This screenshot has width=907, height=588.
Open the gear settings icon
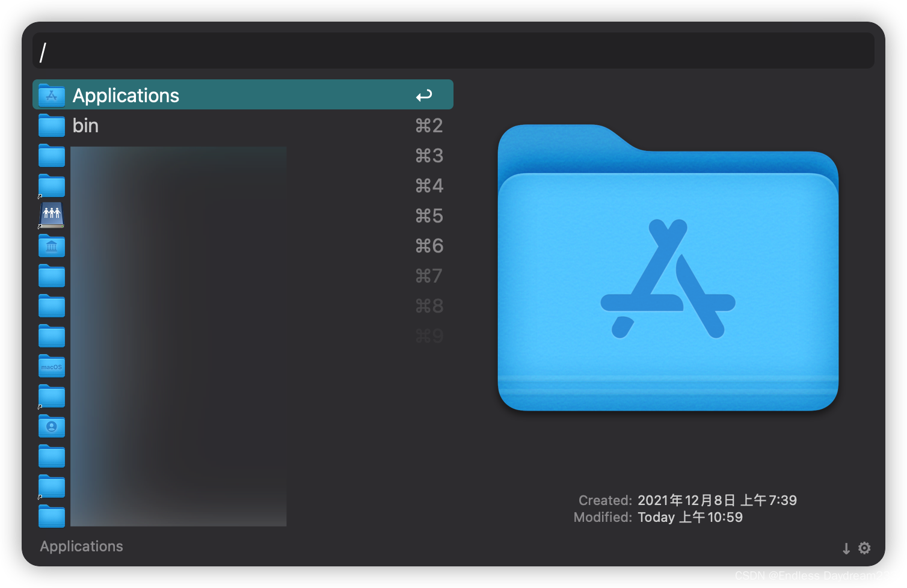(864, 548)
